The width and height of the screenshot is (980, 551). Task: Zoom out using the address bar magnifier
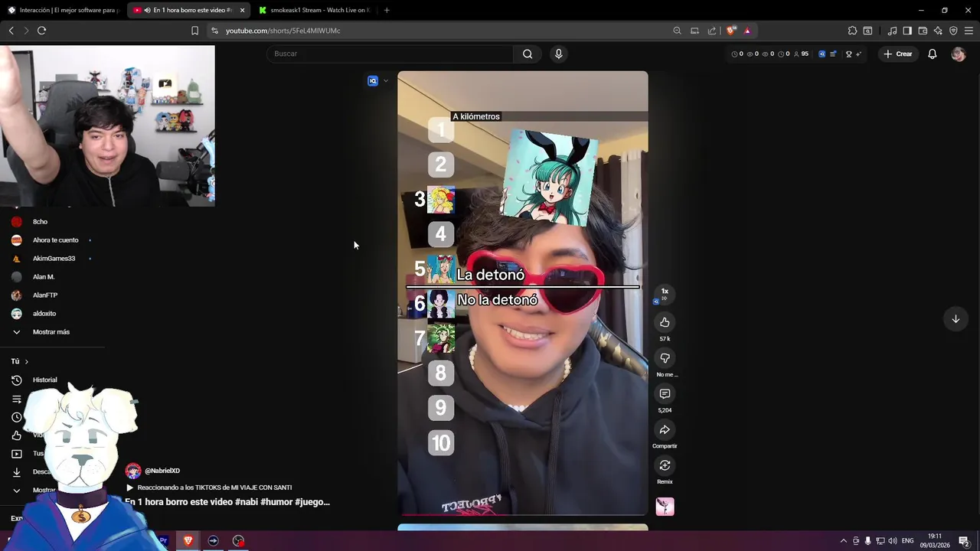pos(677,31)
